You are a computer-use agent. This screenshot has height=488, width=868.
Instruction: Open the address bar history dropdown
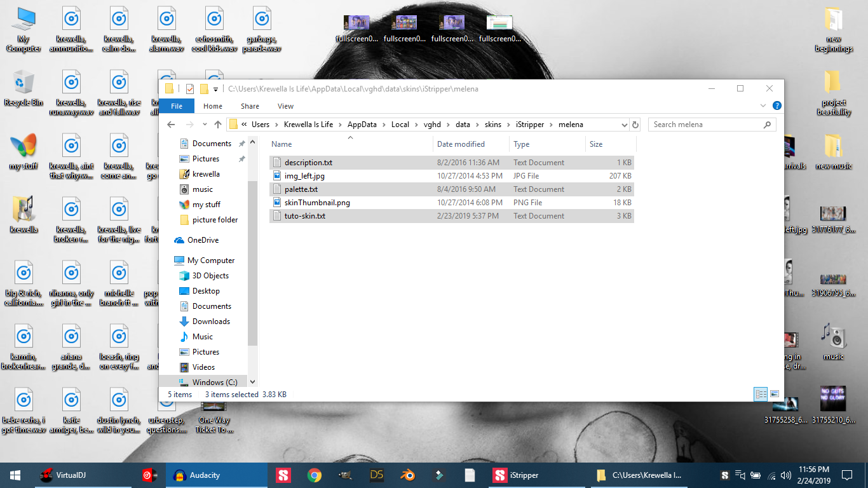click(623, 125)
